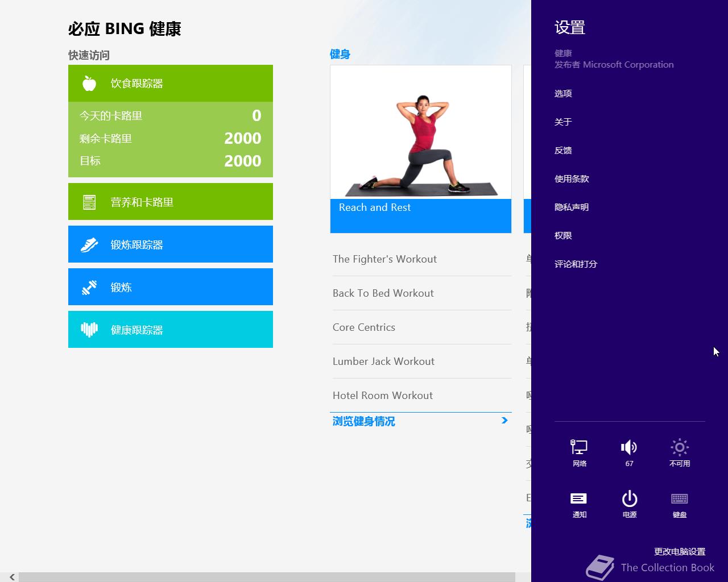Open 选项 in settings panel

pos(563,93)
